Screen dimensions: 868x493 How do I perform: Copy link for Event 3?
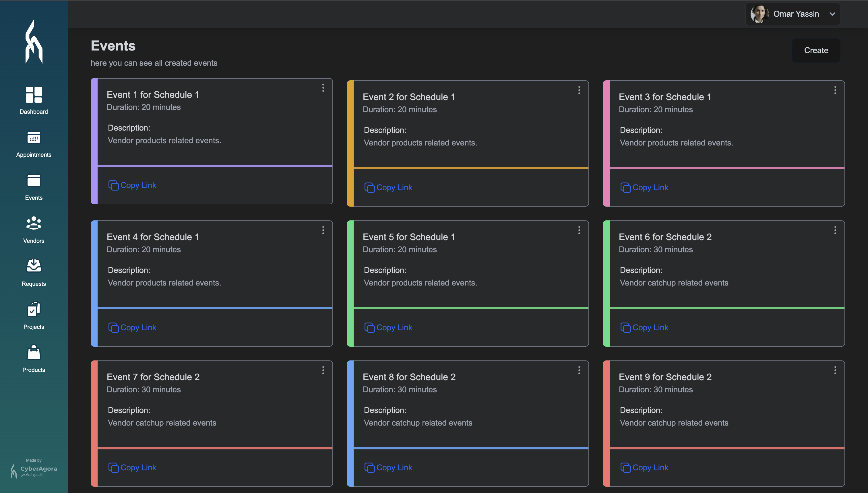(644, 188)
